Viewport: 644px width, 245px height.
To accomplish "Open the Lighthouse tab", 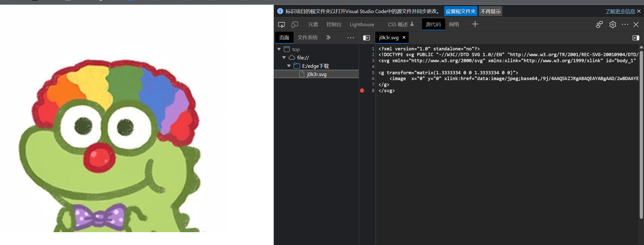I will point(362,24).
